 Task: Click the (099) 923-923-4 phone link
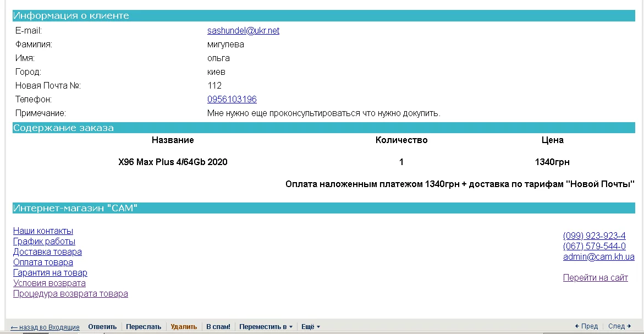click(595, 236)
